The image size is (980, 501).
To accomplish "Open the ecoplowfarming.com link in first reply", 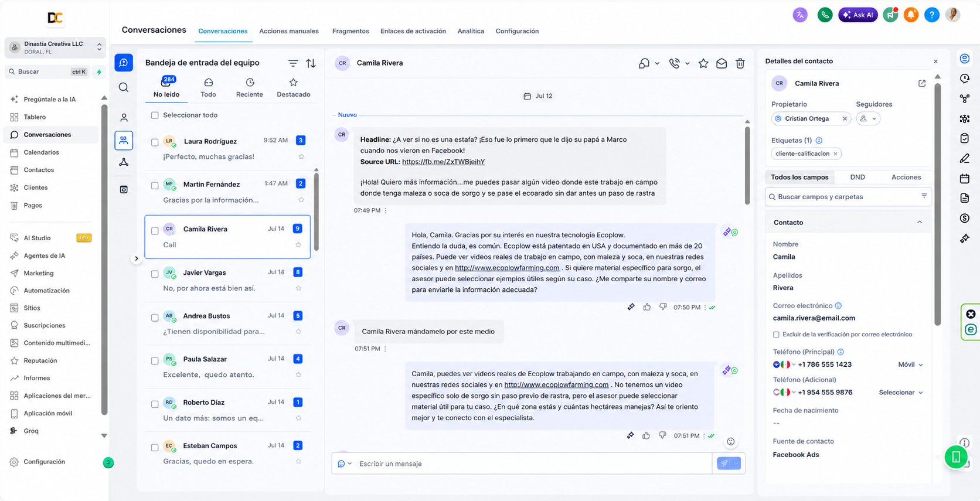I will tap(508, 268).
